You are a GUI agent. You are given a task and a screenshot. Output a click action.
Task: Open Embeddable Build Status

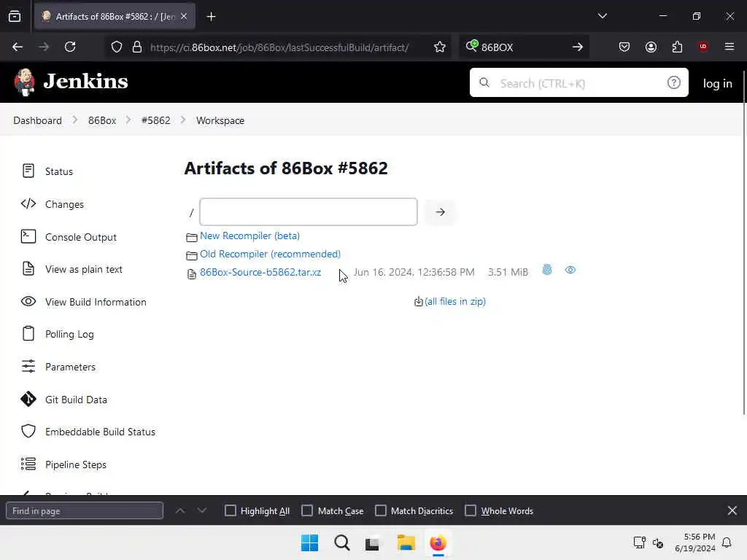click(x=88, y=432)
